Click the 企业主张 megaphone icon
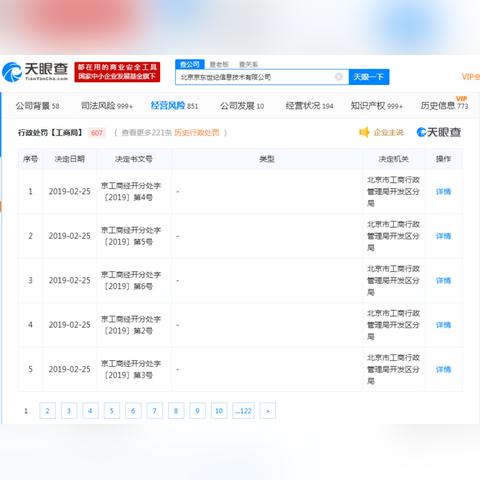This screenshot has height=480, width=480. [x=364, y=132]
